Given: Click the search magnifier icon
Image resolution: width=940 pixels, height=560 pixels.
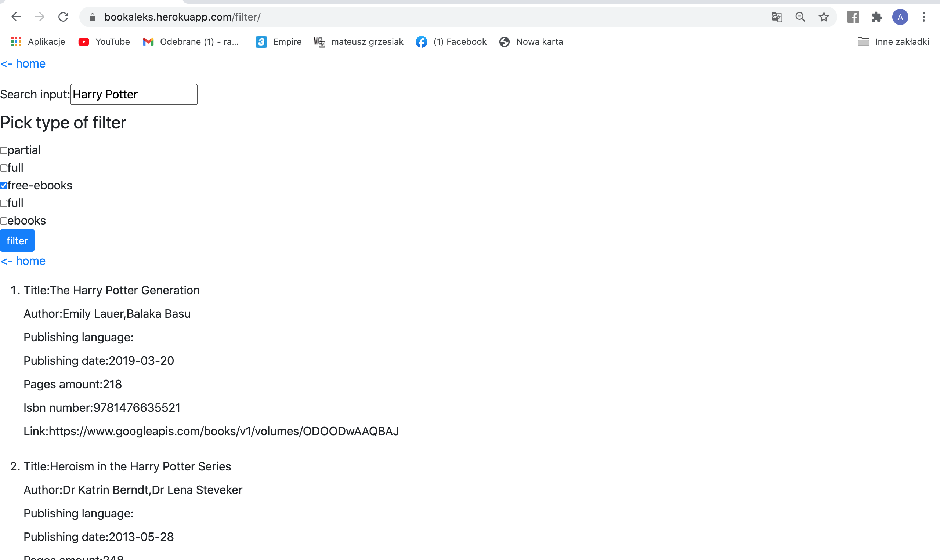Looking at the screenshot, I should (800, 17).
